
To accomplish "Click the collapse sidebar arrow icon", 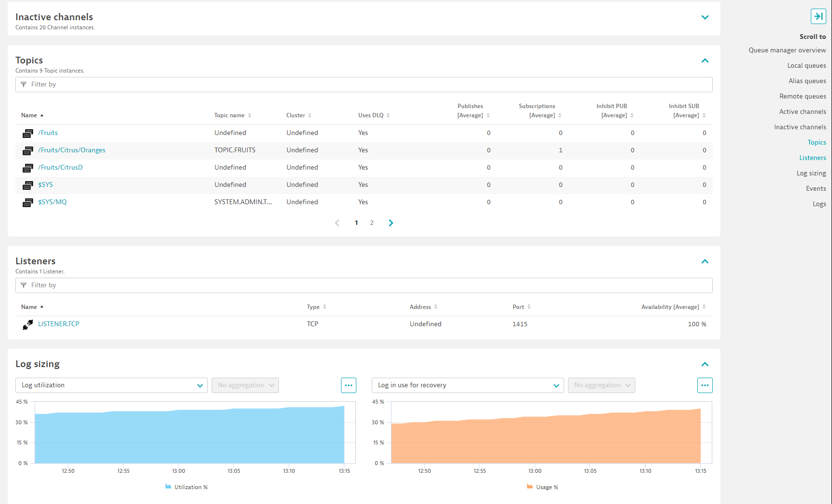I will click(818, 16).
